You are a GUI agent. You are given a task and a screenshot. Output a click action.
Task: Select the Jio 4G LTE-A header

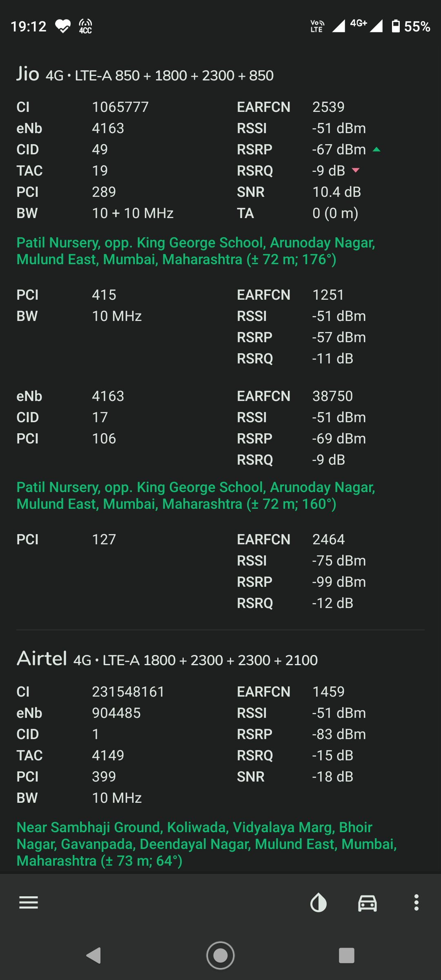(145, 75)
